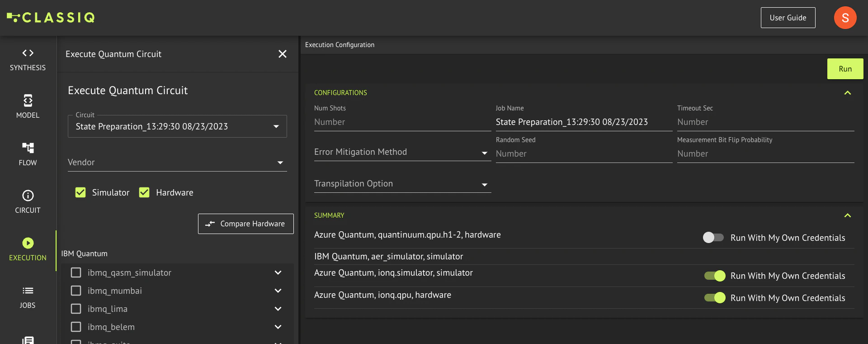Click the Job Name field
This screenshot has width=868, height=344.
[584, 122]
